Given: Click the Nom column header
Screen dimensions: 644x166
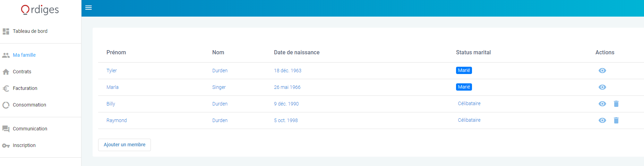Looking at the screenshot, I should pyautogui.click(x=218, y=53).
